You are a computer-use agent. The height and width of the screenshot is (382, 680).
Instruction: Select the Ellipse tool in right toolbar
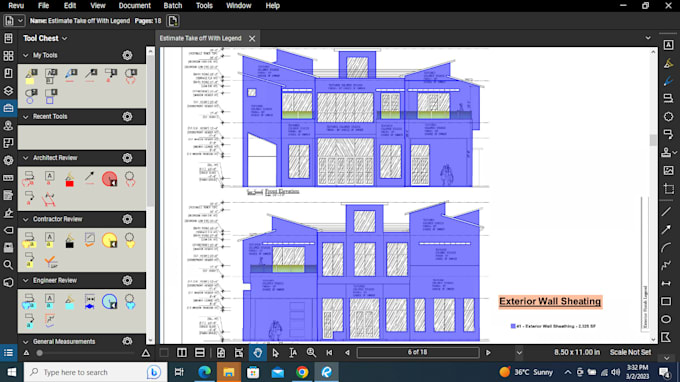point(667,319)
